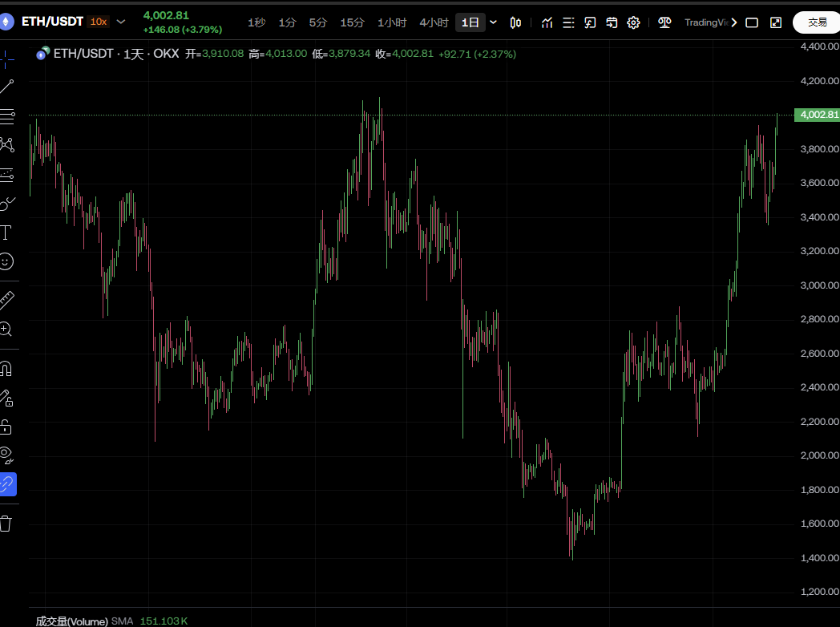
Task: Open the indicators chart icon
Action: 547,22
